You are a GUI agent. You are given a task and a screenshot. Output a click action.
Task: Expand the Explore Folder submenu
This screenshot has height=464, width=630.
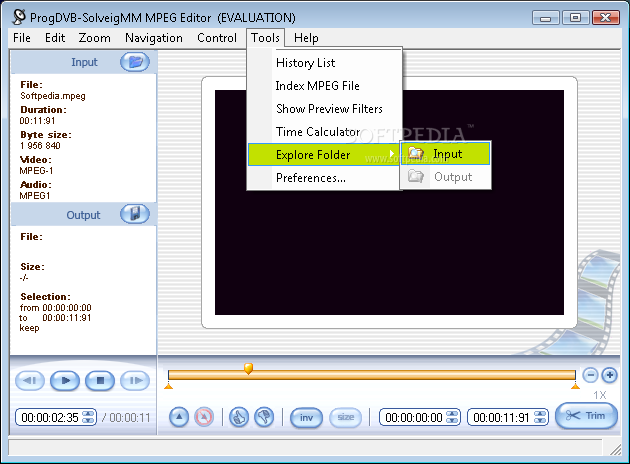click(x=325, y=155)
